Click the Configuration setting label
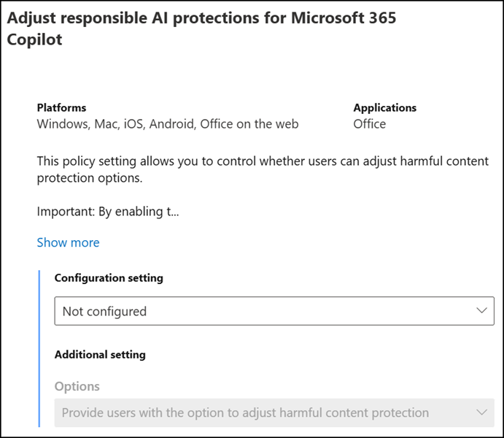Image resolution: width=504 pixels, height=438 pixels. pyautogui.click(x=109, y=278)
